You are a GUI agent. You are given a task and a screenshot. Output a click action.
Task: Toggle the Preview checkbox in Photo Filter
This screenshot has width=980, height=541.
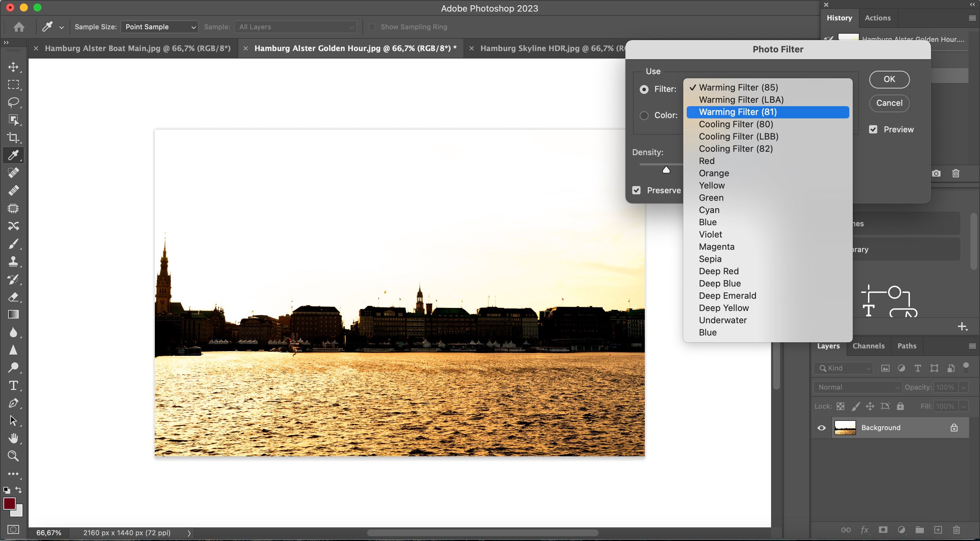pos(873,130)
